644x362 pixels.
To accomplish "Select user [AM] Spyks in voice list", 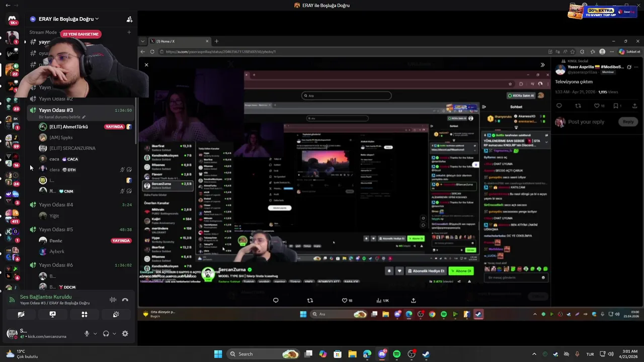I will tap(61, 137).
